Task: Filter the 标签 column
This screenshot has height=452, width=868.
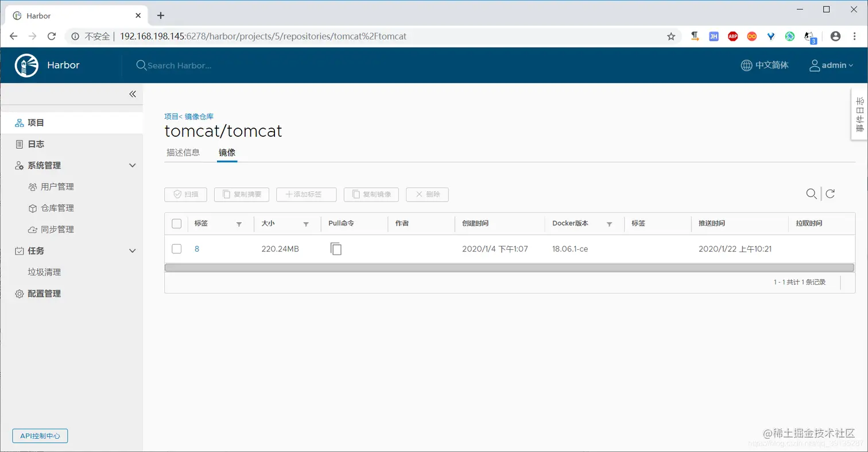Action: coord(239,224)
